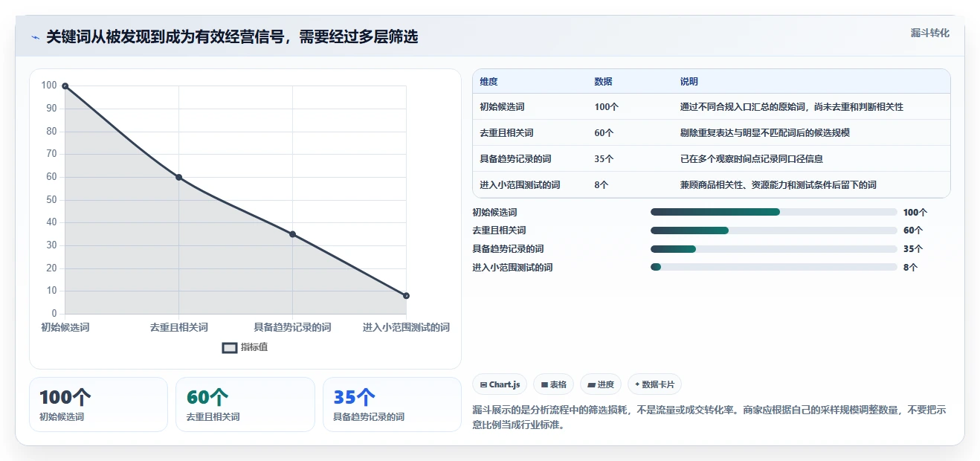Viewport: 980px width, 461px height.
Task: Click the description starting 剔除重复表达
Action: click(x=764, y=133)
